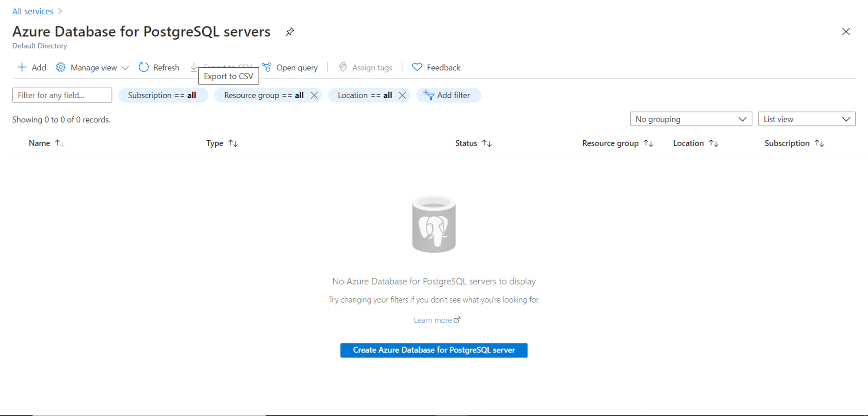
Task: Sort by the Location column
Action: pyautogui.click(x=696, y=143)
